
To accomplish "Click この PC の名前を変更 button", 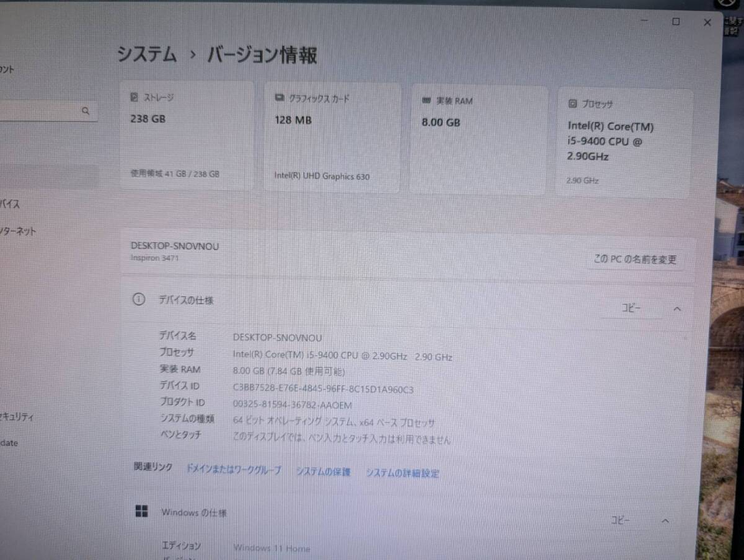I will pyautogui.click(x=635, y=260).
